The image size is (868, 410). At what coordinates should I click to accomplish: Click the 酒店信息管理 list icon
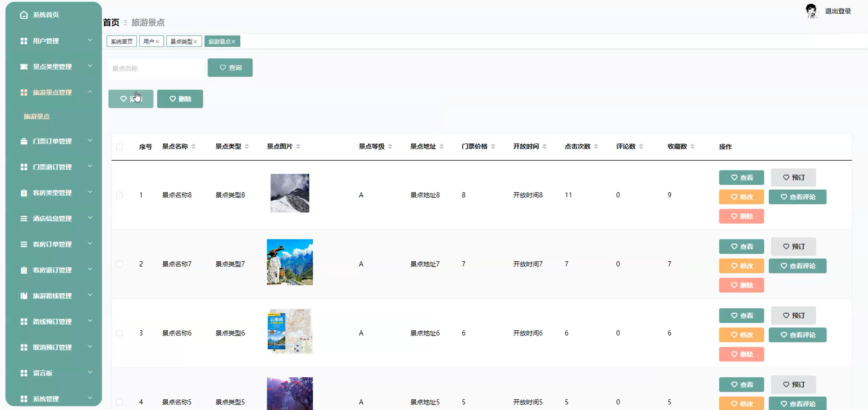point(24,218)
